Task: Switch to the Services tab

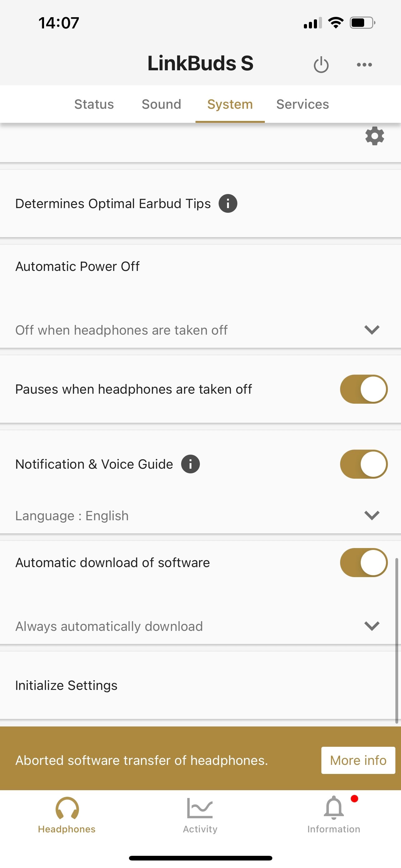Action: [302, 104]
